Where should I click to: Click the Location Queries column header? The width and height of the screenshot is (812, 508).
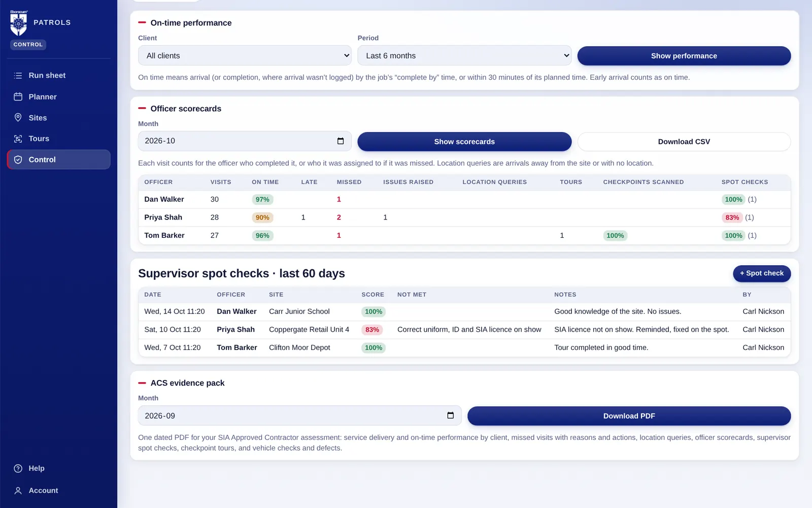pyautogui.click(x=494, y=182)
